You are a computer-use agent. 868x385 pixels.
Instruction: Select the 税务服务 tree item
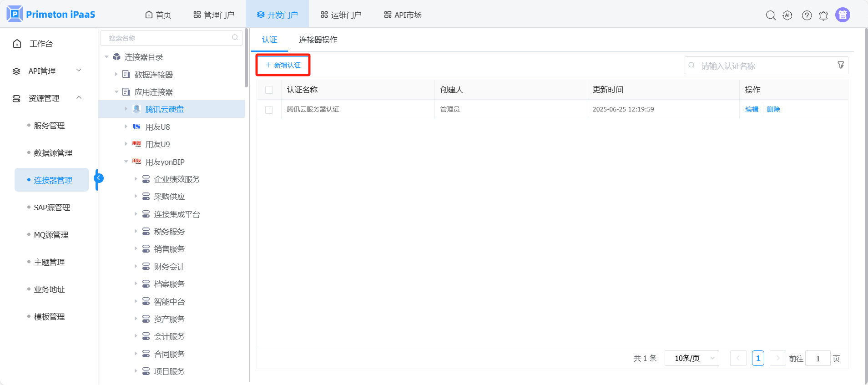[169, 232]
